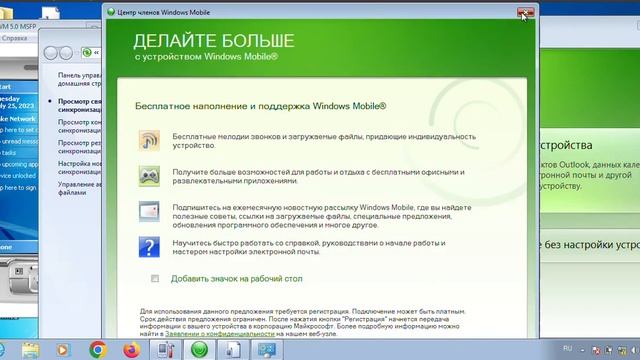Viewport: 640px width, 360px height.
Task: Click the 'Бесплатные мелодии звонков' description text
Action: [x=324, y=141]
